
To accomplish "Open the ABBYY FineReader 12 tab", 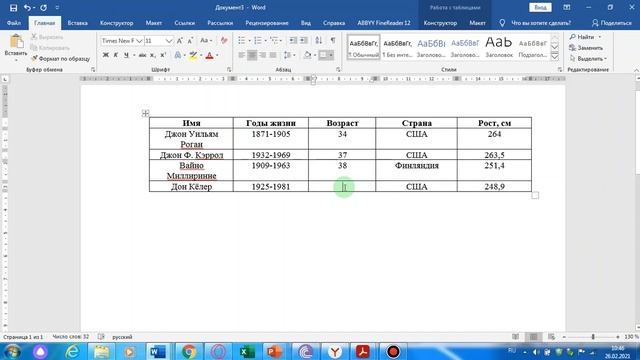I will click(384, 23).
